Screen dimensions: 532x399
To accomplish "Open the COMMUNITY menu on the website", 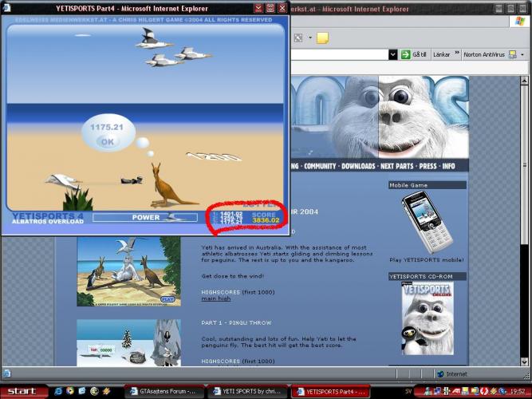I will point(320,166).
